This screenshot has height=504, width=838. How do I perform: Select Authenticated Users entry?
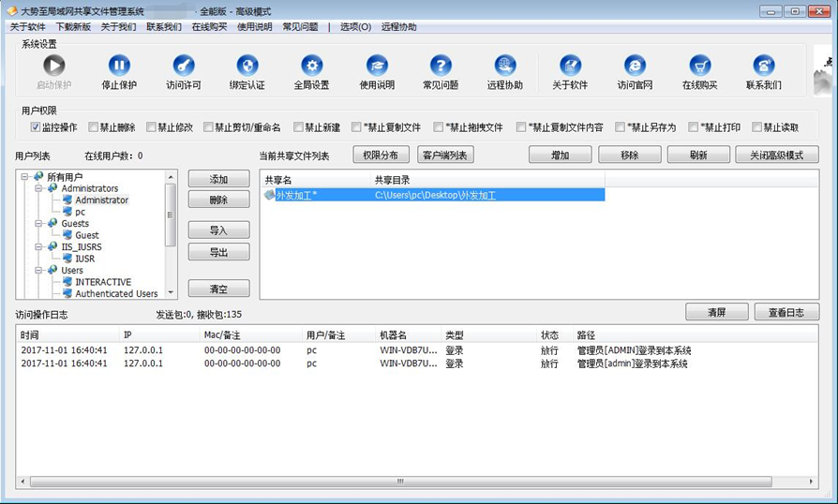(x=116, y=293)
